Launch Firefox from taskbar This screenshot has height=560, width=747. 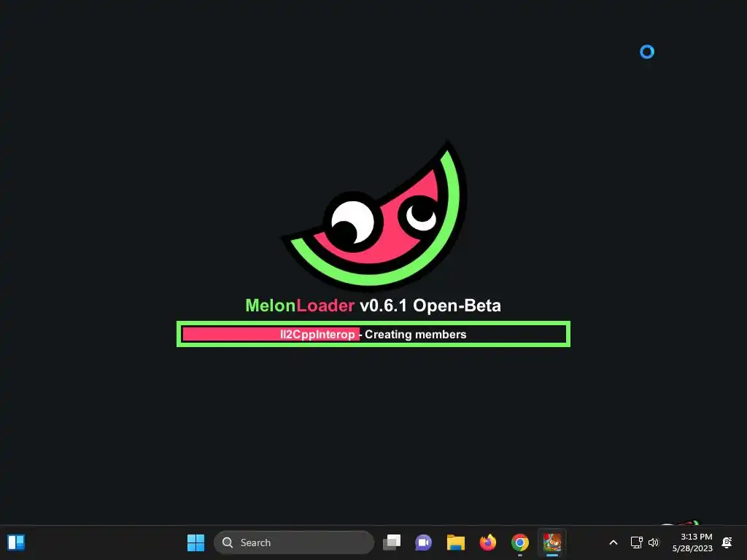pyautogui.click(x=487, y=542)
